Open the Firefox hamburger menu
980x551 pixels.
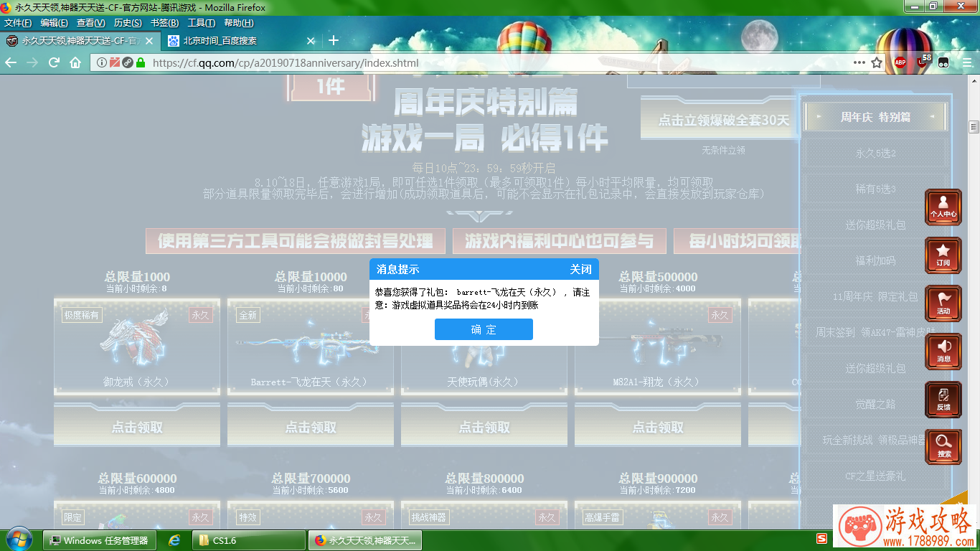(x=968, y=62)
